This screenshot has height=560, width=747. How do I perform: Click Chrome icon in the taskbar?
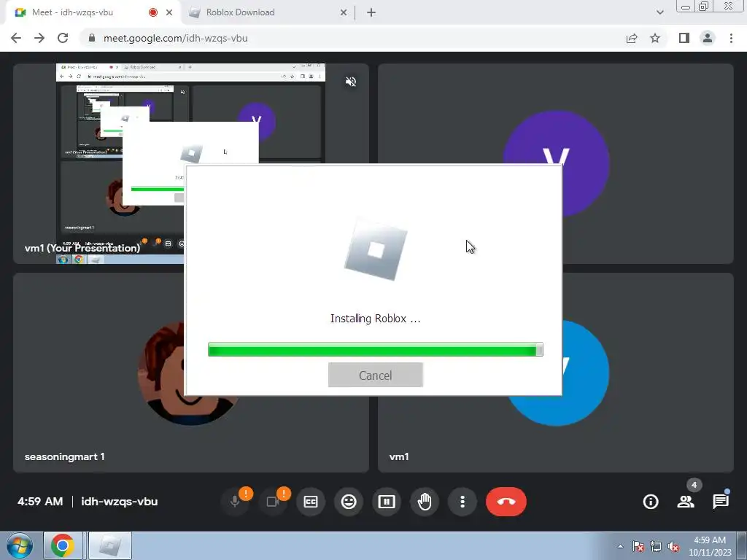pos(63,545)
